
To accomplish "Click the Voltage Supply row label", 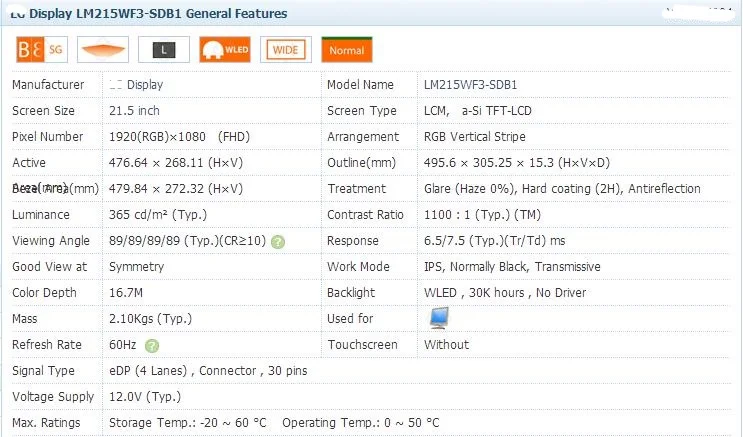I will (x=53, y=397).
